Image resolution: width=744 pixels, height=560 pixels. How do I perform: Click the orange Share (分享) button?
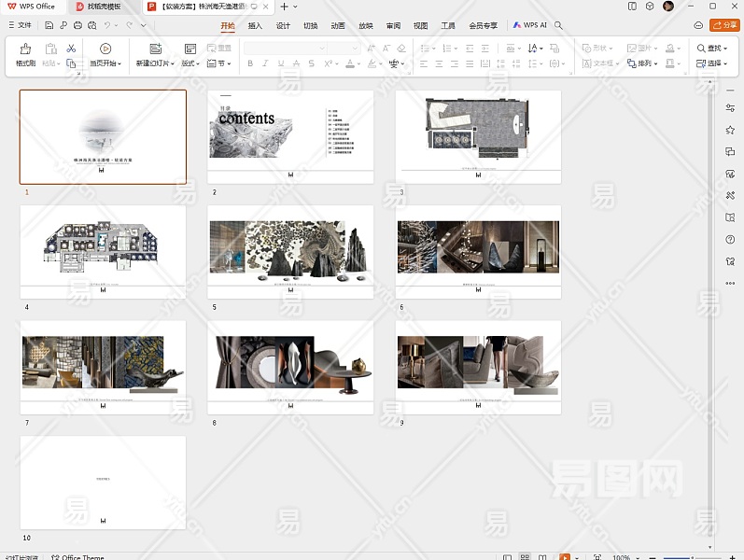click(723, 25)
